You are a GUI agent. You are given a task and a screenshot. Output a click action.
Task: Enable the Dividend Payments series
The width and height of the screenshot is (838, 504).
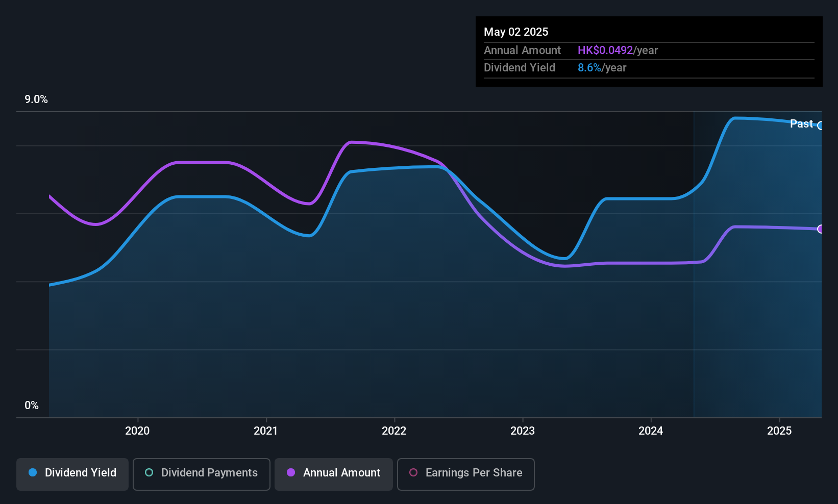(202, 474)
